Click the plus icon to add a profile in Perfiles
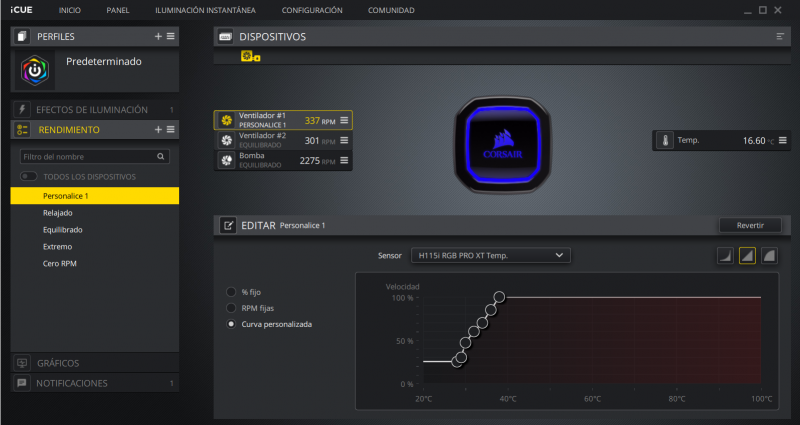This screenshot has width=800, height=425. click(158, 36)
